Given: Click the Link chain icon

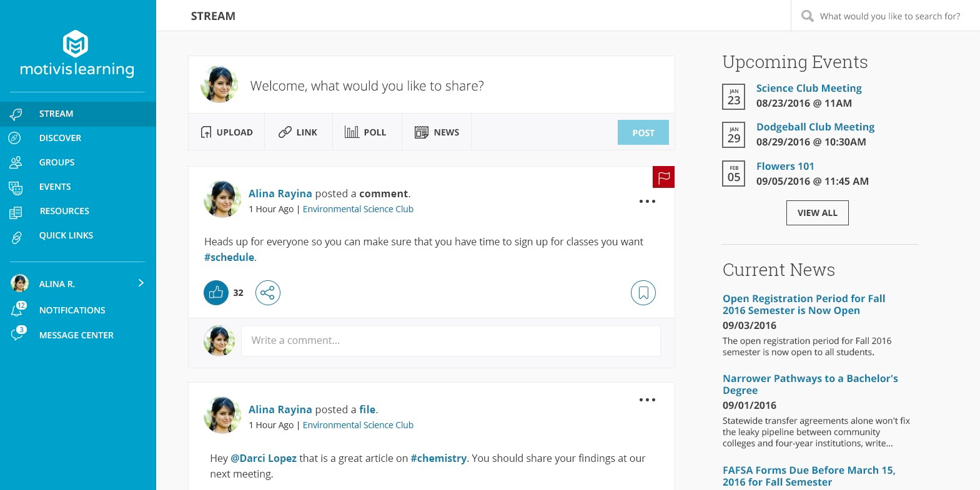Looking at the screenshot, I should tap(285, 132).
